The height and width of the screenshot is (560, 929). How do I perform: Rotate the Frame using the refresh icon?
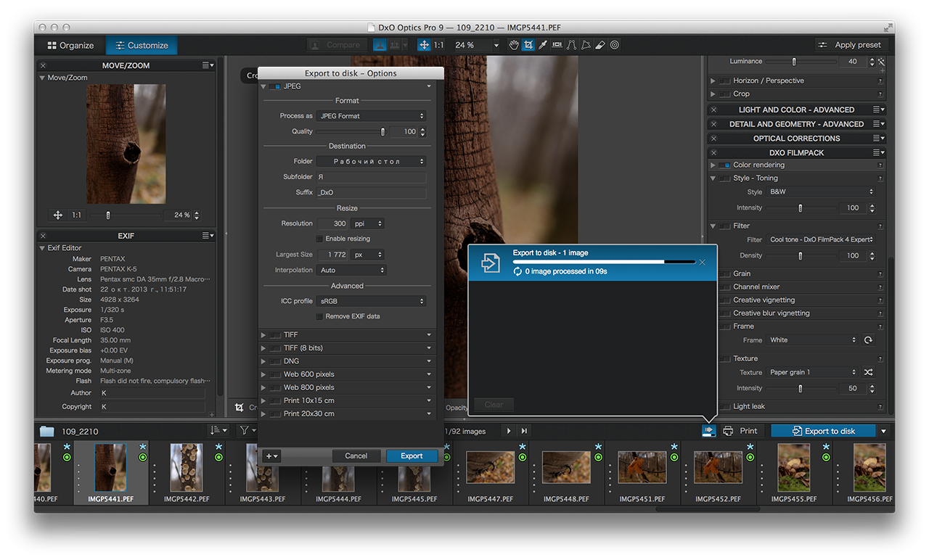[868, 340]
